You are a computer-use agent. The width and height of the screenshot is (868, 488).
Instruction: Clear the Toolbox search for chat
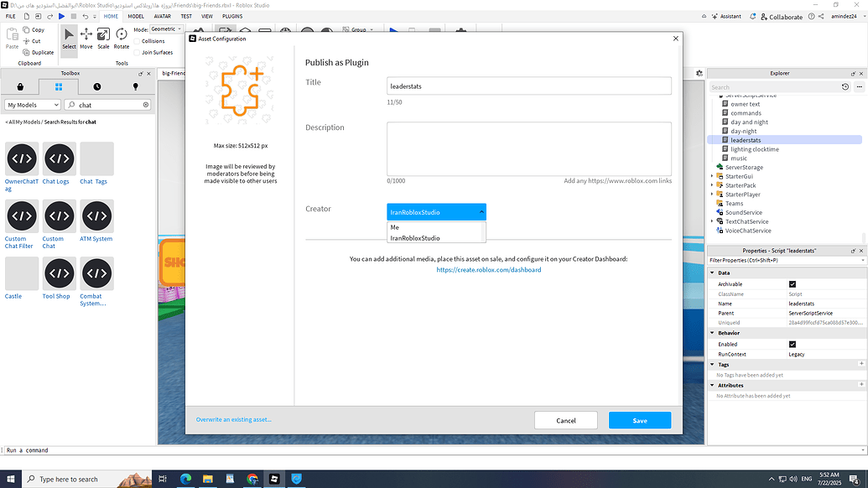click(146, 105)
